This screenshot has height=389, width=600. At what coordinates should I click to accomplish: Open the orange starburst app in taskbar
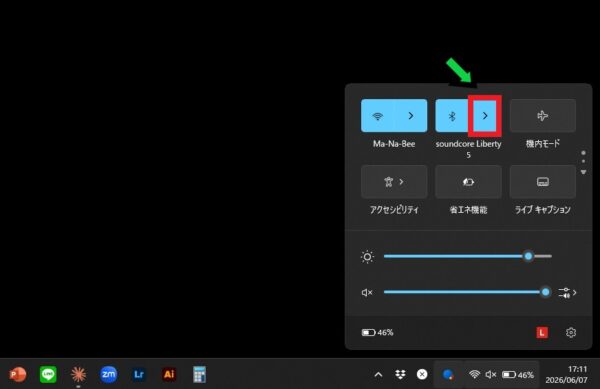(78, 374)
